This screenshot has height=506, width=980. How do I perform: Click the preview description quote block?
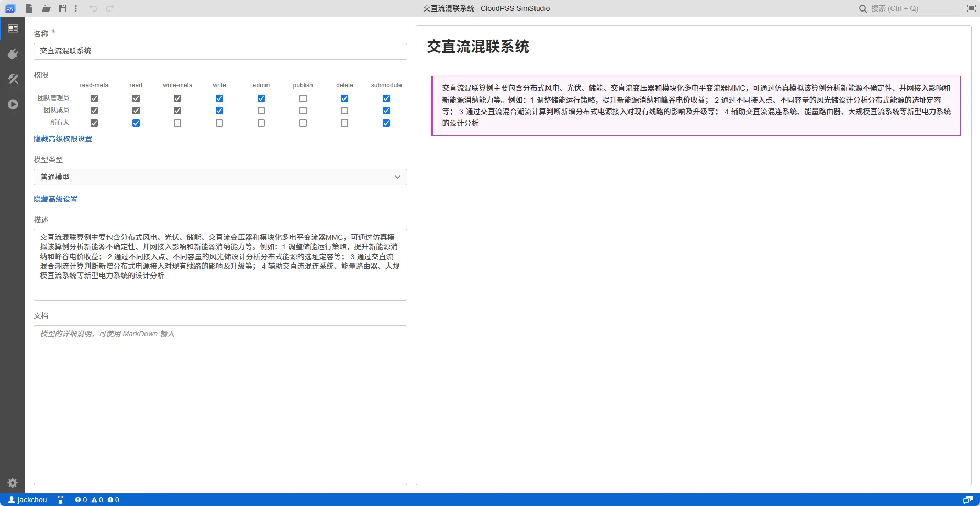click(696, 106)
